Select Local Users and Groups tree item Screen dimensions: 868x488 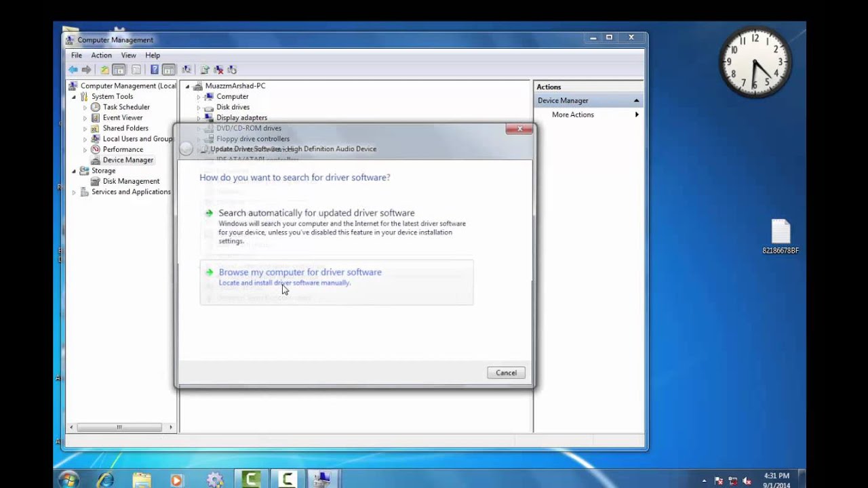coord(138,139)
